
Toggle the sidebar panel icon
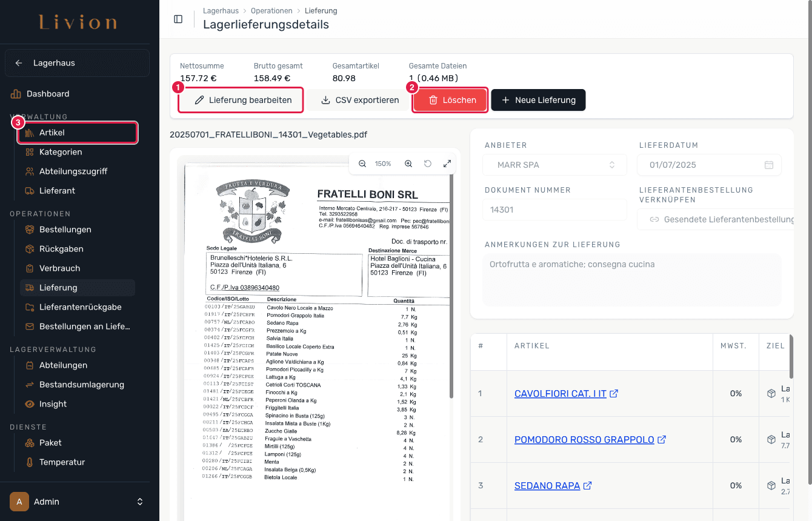click(178, 19)
